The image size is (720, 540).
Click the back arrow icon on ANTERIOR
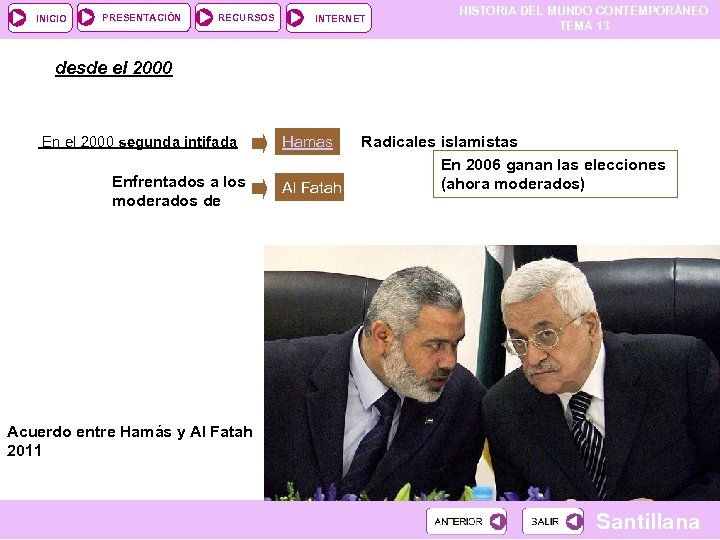coord(498,521)
